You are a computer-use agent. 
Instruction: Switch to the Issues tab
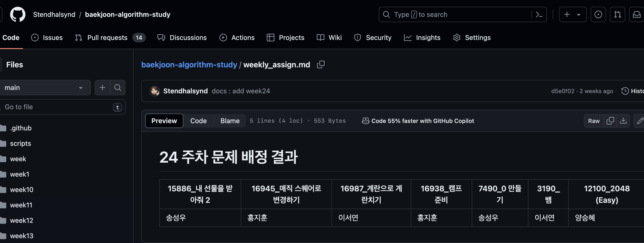(x=47, y=38)
